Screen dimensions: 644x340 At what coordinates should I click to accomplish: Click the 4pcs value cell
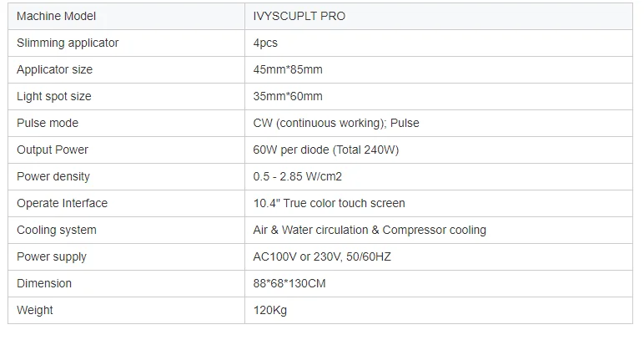(x=439, y=43)
